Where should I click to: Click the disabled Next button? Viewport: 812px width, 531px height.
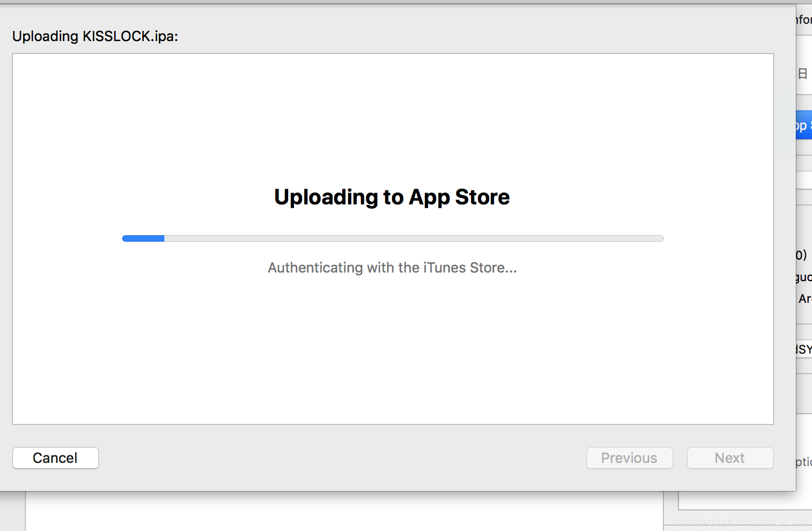[x=730, y=458]
